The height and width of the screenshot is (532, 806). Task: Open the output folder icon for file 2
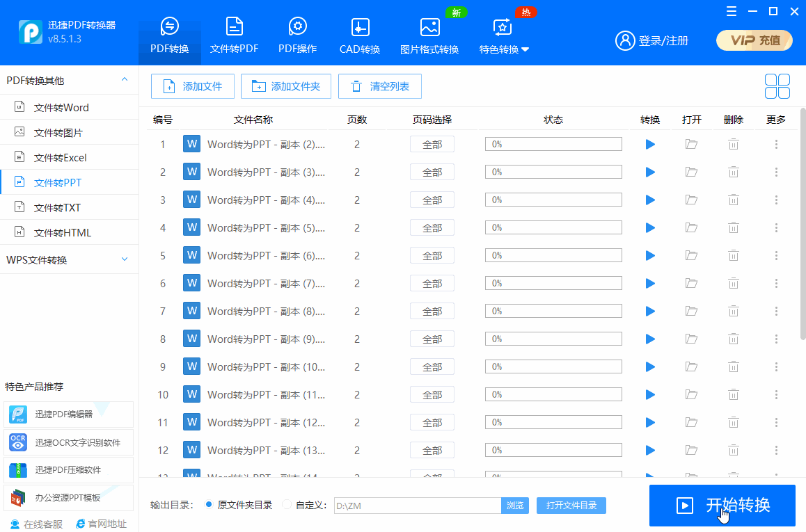(x=691, y=172)
